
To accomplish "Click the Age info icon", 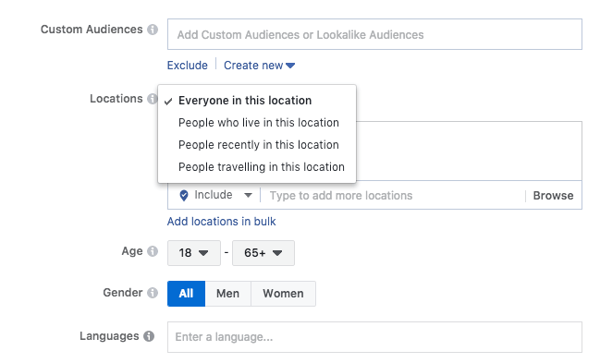I will point(153,251).
